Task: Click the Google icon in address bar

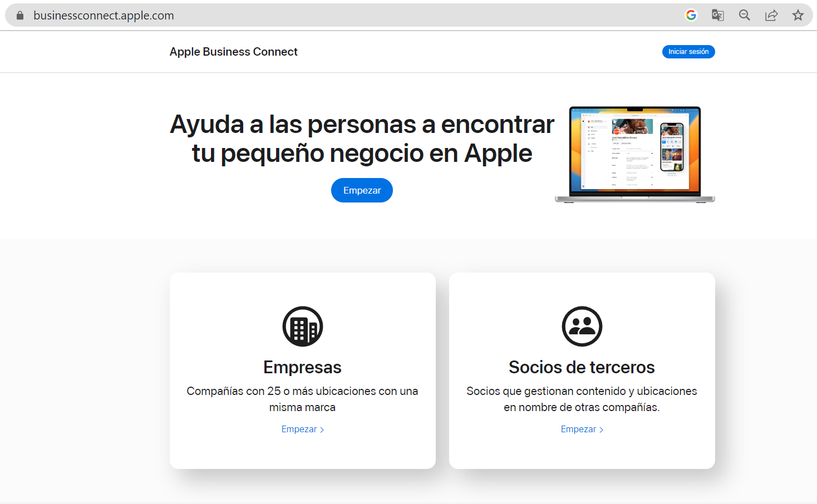Action: [x=691, y=16]
